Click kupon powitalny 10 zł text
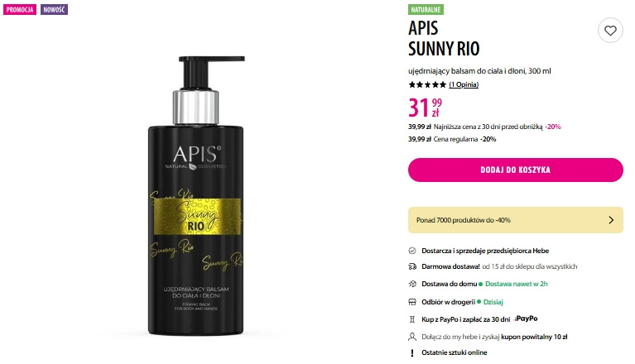This screenshot has width=635, height=364. (x=534, y=337)
